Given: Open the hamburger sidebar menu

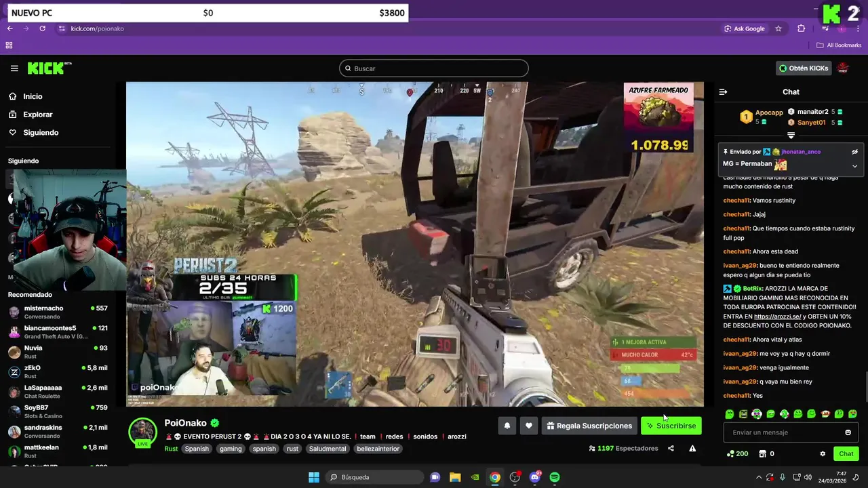Looking at the screenshot, I should click(14, 68).
